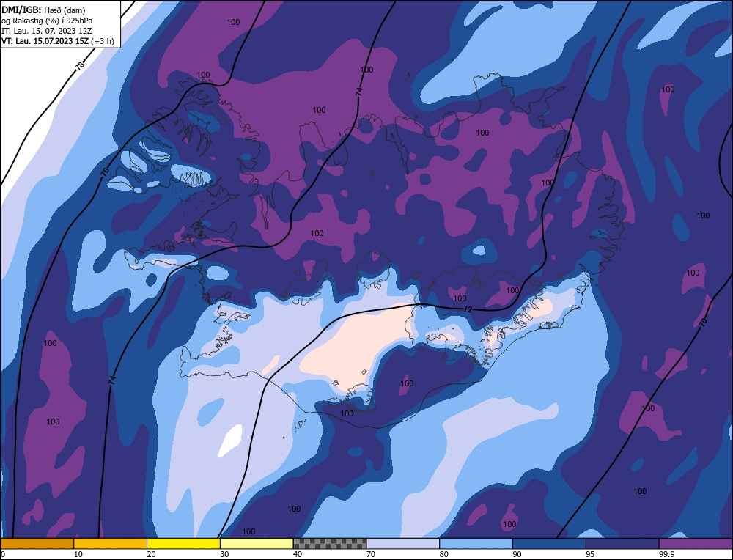733x560 pixels.
Task: Click the title line 'DMI/IGB: Hæð (dam)'
Action: [x=43, y=10]
